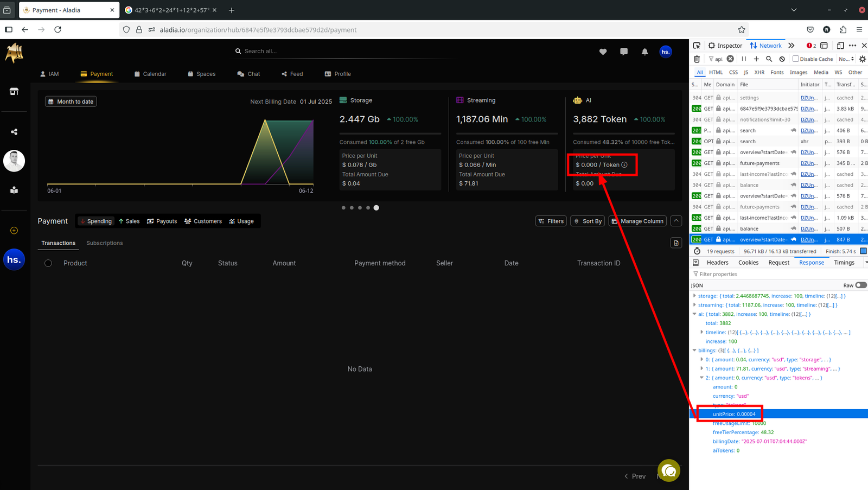Click the request blocking icon in the Network toolbar
868x490 pixels.
pyautogui.click(x=782, y=59)
